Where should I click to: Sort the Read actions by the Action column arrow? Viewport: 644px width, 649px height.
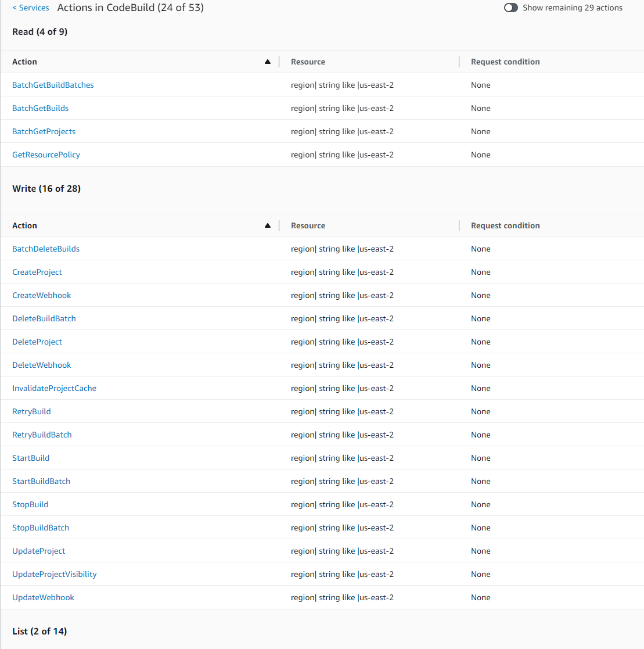pyautogui.click(x=268, y=61)
